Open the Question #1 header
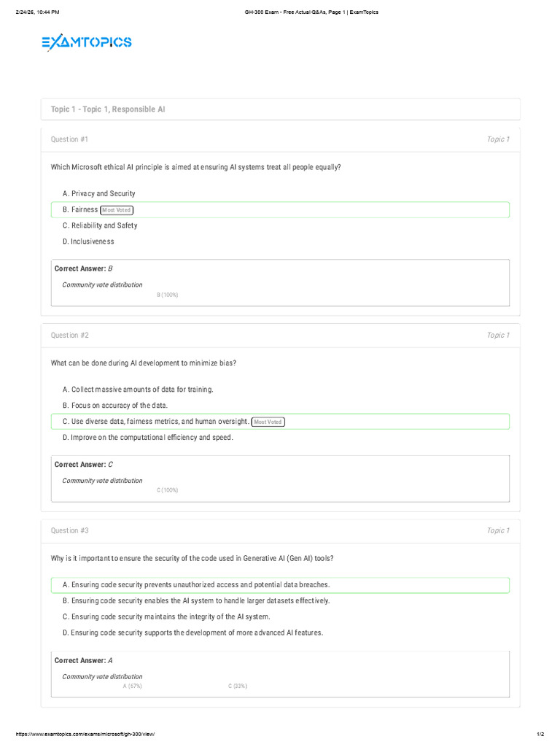This screenshot has width=560, height=747. (69, 139)
